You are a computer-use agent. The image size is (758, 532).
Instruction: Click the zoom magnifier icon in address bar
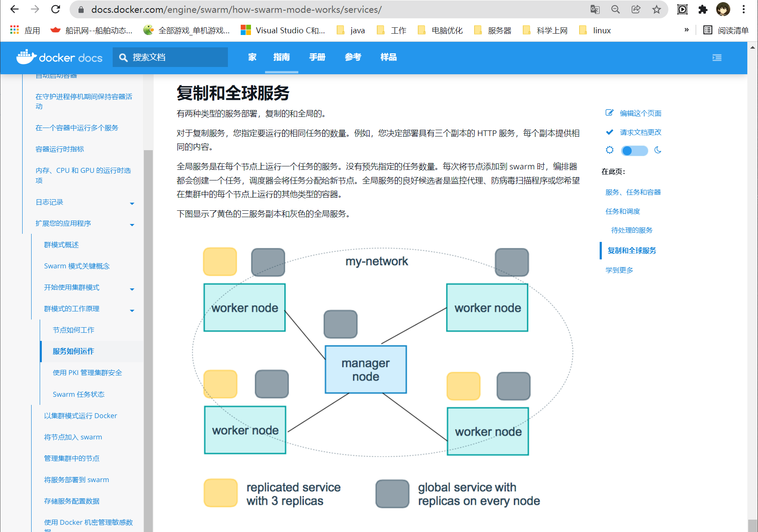(615, 9)
